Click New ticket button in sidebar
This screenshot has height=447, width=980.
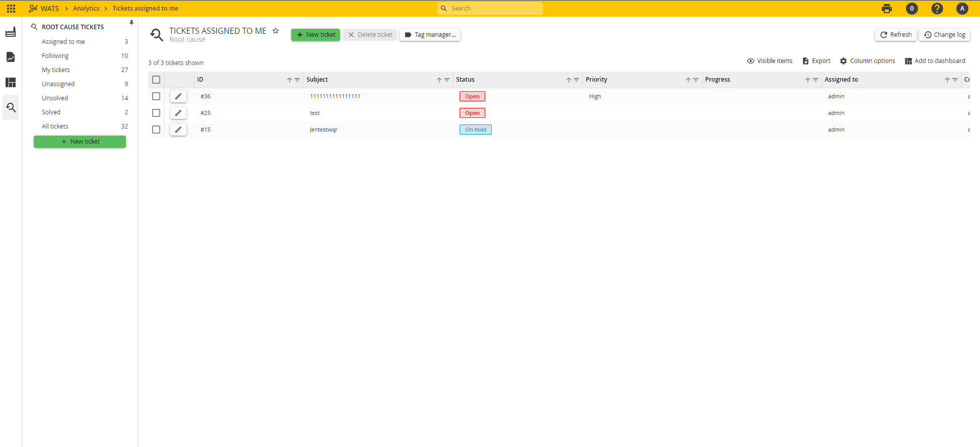(x=80, y=142)
